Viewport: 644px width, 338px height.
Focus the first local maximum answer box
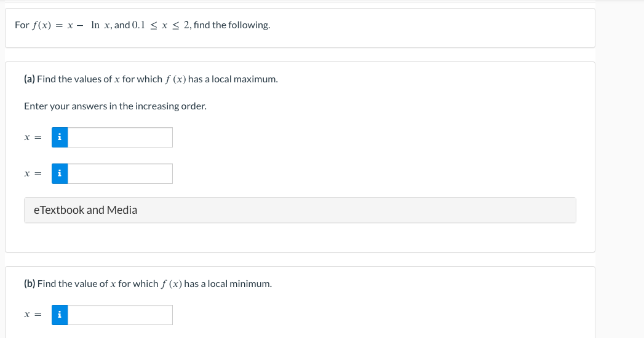tap(120, 138)
